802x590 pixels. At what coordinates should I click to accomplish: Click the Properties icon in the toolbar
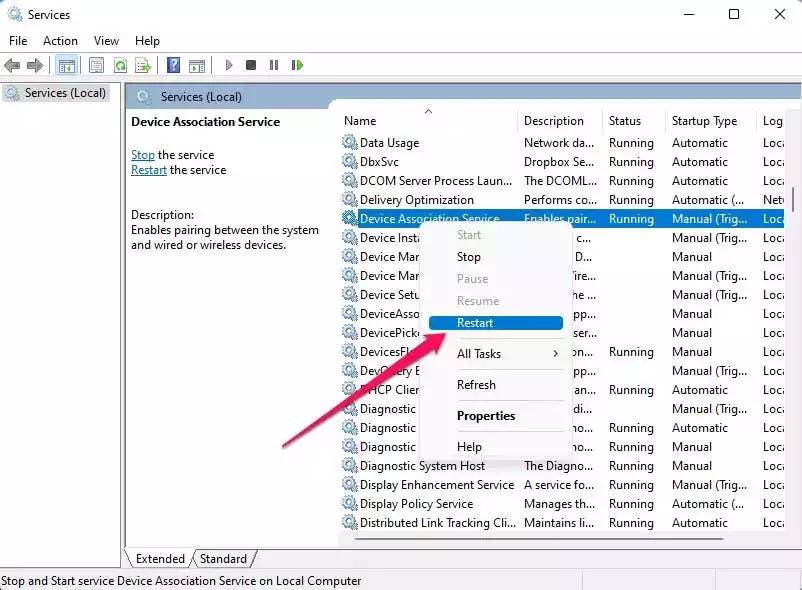[x=96, y=65]
